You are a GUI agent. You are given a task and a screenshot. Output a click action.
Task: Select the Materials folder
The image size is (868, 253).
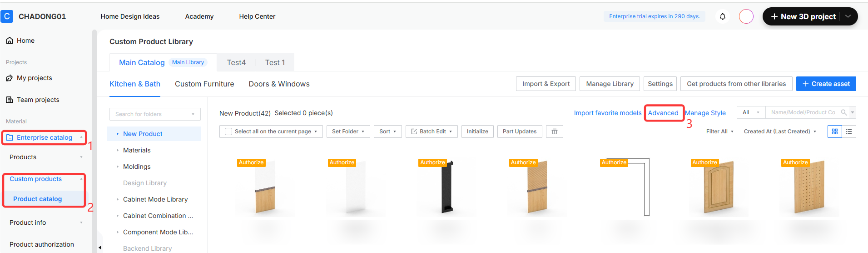137,150
